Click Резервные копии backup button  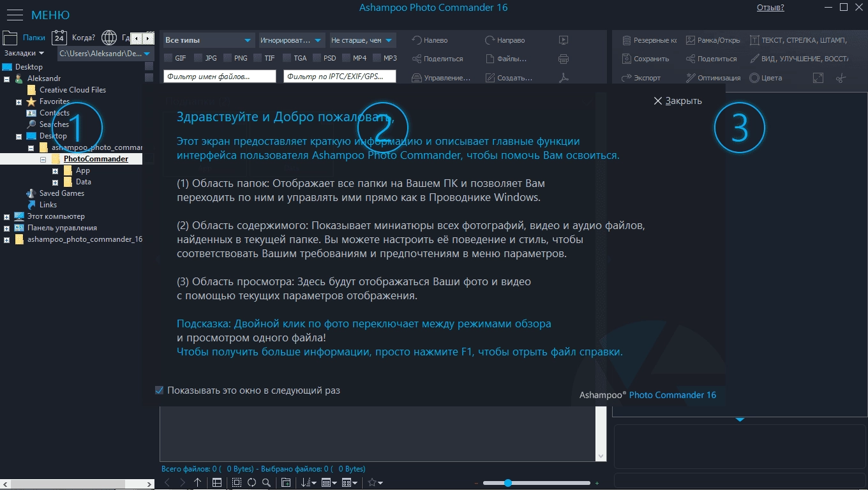[x=649, y=40]
